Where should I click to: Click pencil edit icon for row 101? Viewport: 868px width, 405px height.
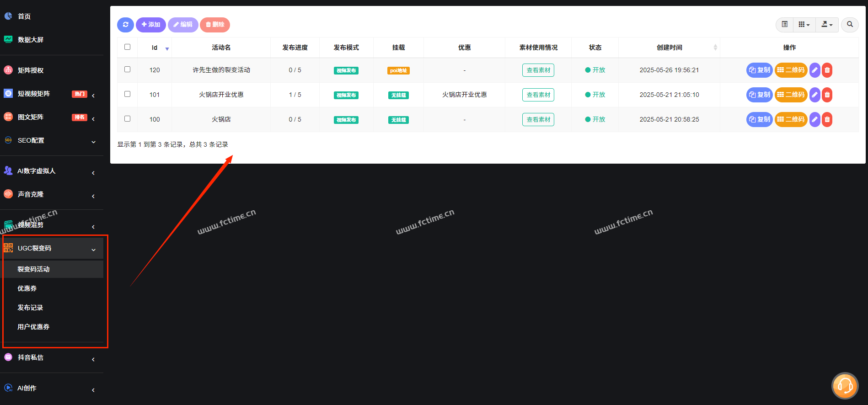pyautogui.click(x=814, y=95)
